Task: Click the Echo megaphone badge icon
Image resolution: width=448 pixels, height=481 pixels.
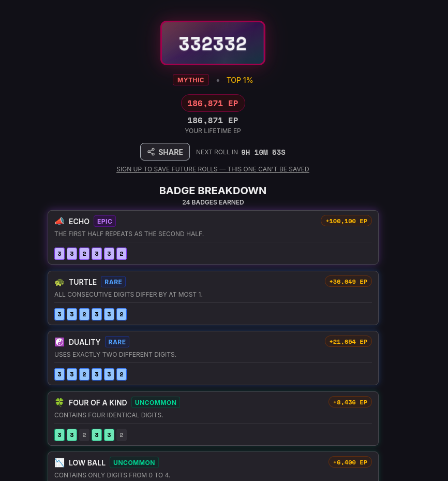Action: click(59, 221)
